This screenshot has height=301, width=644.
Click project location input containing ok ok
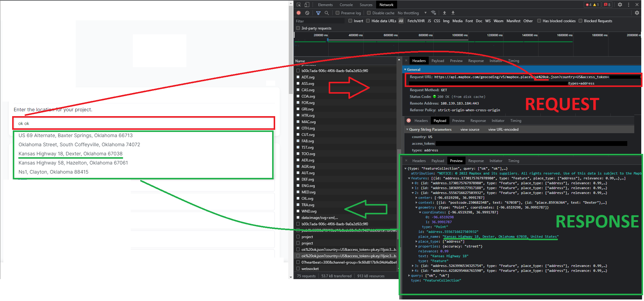pyautogui.click(x=144, y=123)
